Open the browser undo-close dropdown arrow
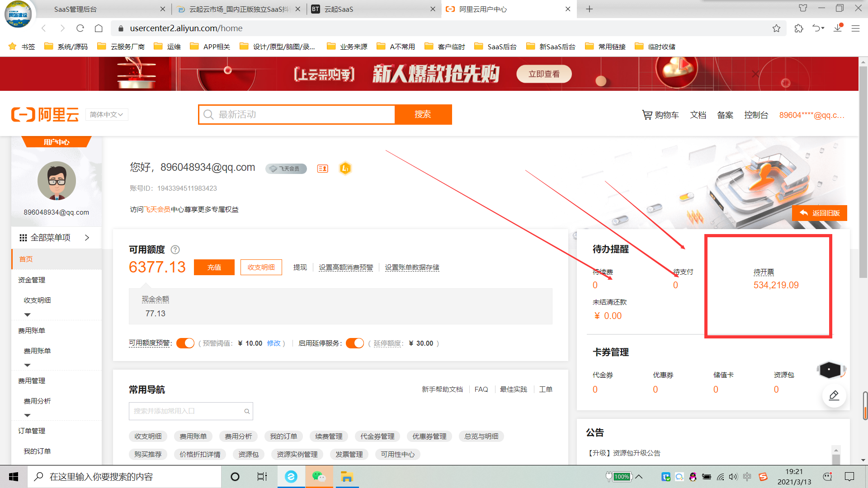This screenshot has width=868, height=488. (x=823, y=28)
